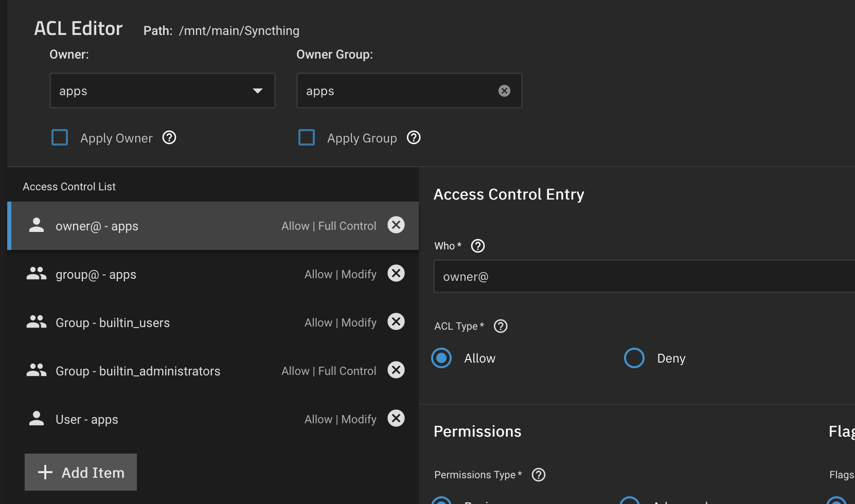Click the Access Control Entry heading
This screenshot has height=504, width=855.
pyautogui.click(x=509, y=194)
